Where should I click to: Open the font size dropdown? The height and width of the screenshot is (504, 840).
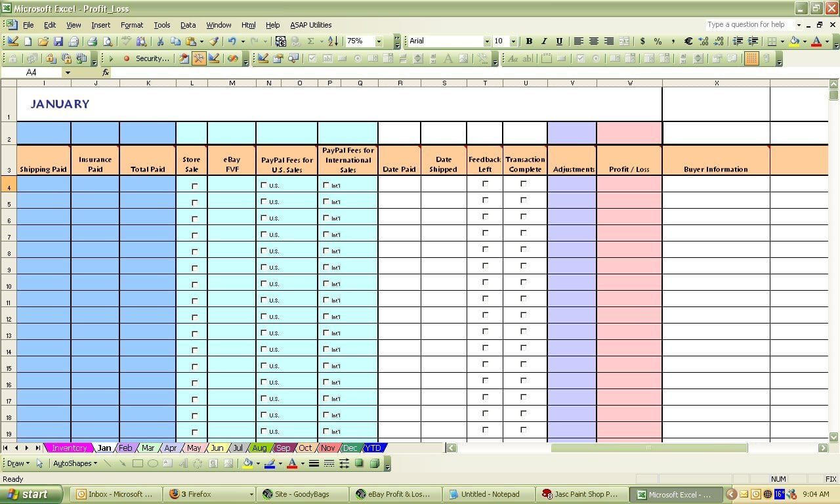coord(512,41)
